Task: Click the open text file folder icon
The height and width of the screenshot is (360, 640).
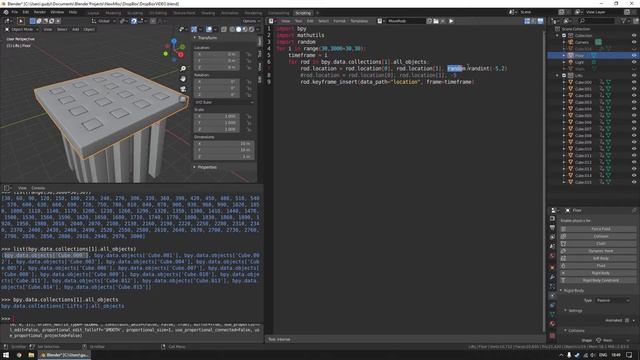Action: 436,21
